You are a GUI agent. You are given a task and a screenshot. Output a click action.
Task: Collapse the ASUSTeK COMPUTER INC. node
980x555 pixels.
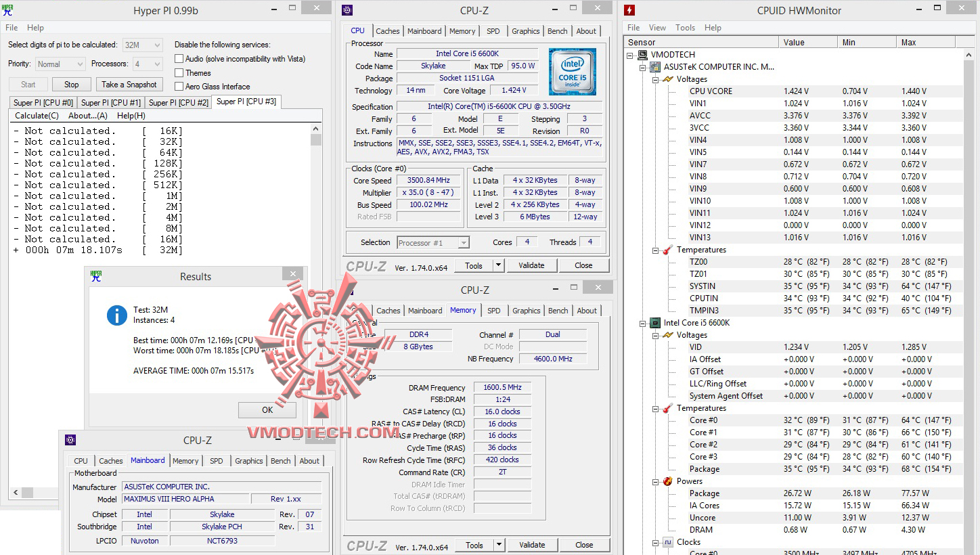click(x=643, y=67)
